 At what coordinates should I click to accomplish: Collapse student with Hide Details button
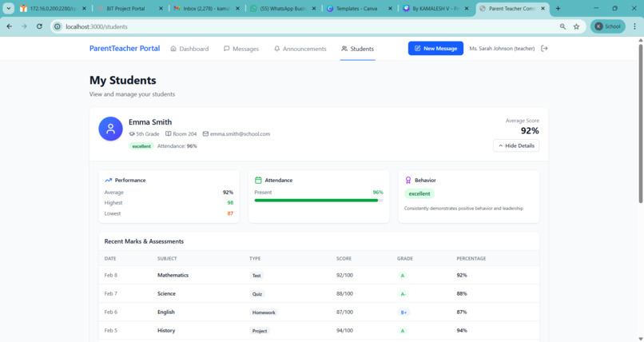tap(516, 145)
